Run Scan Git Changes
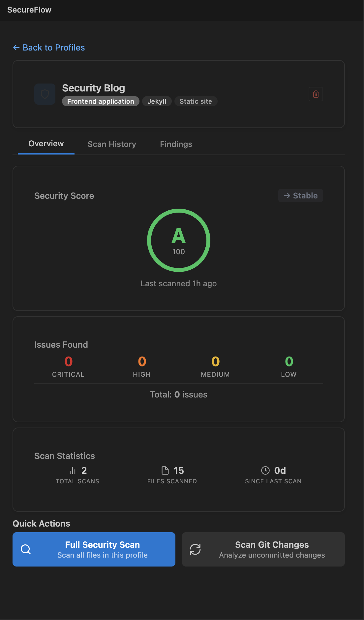 click(263, 549)
